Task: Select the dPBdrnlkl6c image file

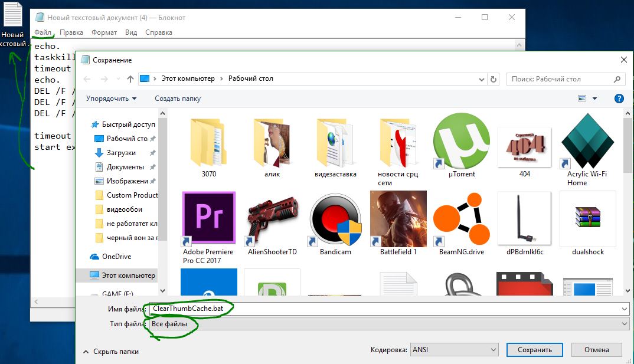Action: (x=524, y=223)
